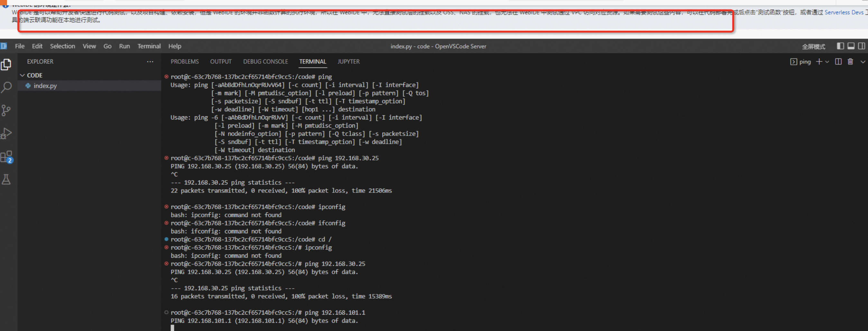Screen dimensions: 868x331
Task: Create a new terminal with plus icon
Action: coord(819,62)
